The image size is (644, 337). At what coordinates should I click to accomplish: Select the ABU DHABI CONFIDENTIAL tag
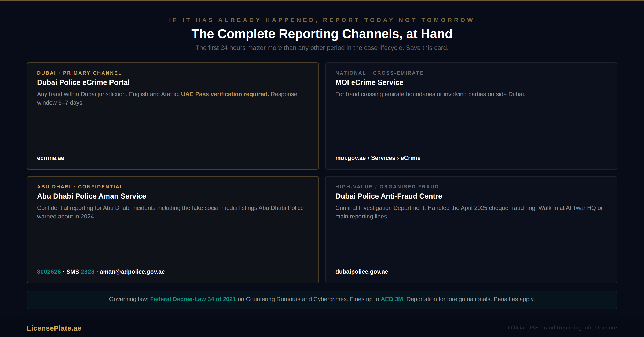[x=80, y=186]
